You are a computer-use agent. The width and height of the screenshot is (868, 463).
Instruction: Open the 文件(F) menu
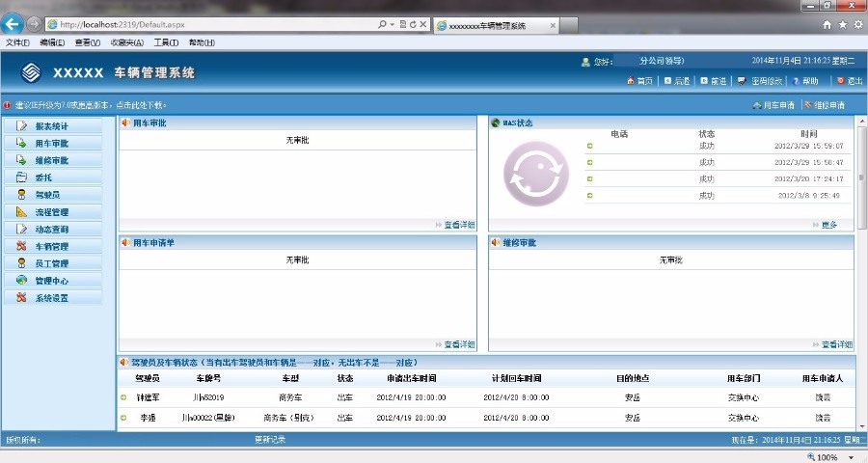[17, 42]
